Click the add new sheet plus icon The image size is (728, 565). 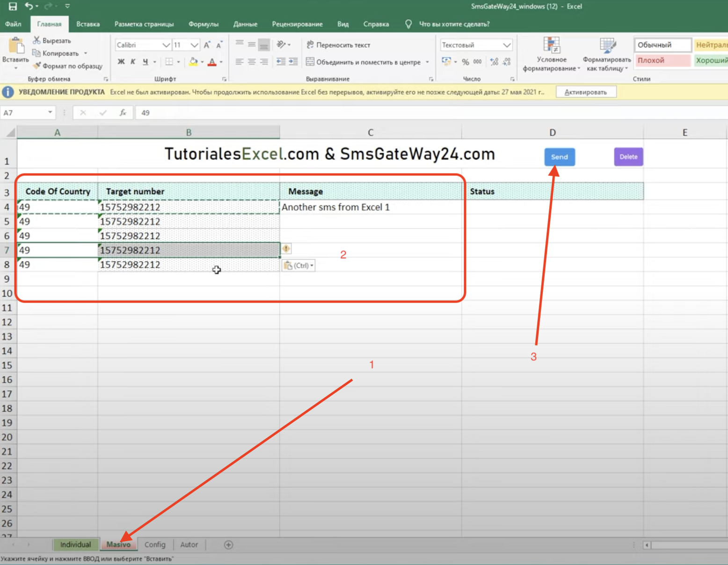click(x=228, y=544)
